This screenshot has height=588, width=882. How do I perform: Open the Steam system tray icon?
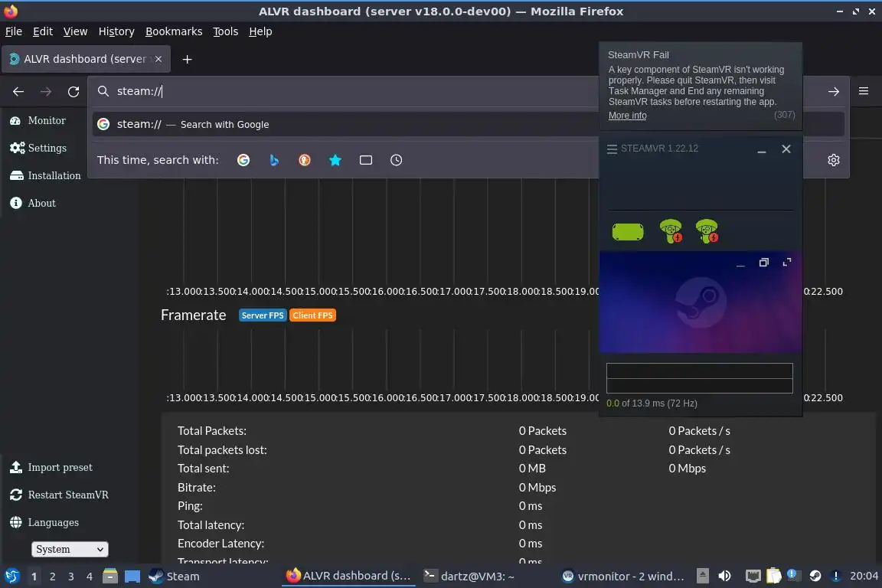(x=815, y=576)
